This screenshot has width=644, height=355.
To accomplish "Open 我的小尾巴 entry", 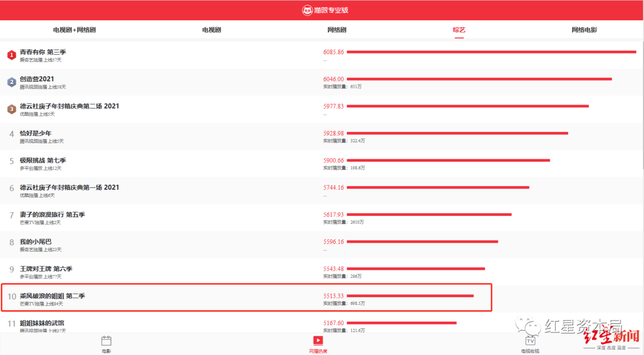I will pyautogui.click(x=36, y=242).
